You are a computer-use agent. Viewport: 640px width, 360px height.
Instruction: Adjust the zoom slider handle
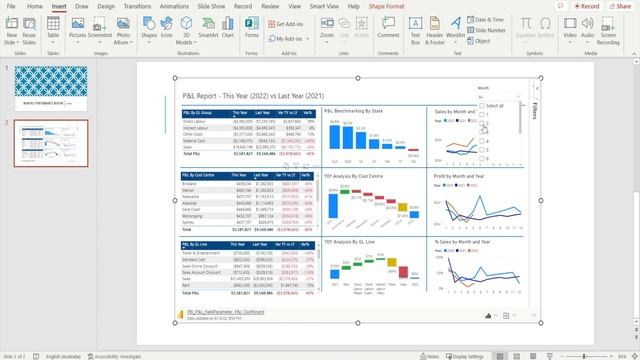[x=584, y=356]
